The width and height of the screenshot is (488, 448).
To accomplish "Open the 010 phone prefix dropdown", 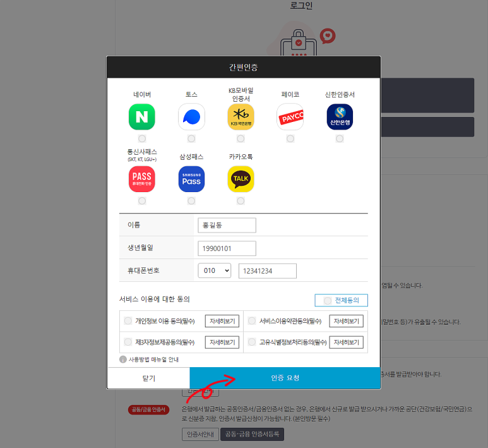I will [215, 270].
